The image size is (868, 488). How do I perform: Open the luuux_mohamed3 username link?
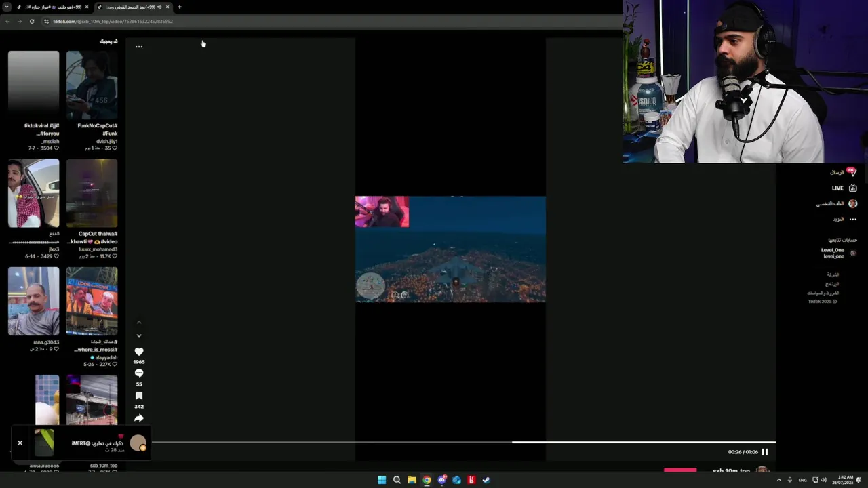tap(98, 249)
